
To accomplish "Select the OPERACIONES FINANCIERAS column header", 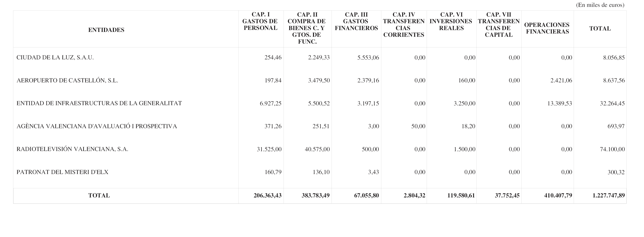I will coord(547,28).
